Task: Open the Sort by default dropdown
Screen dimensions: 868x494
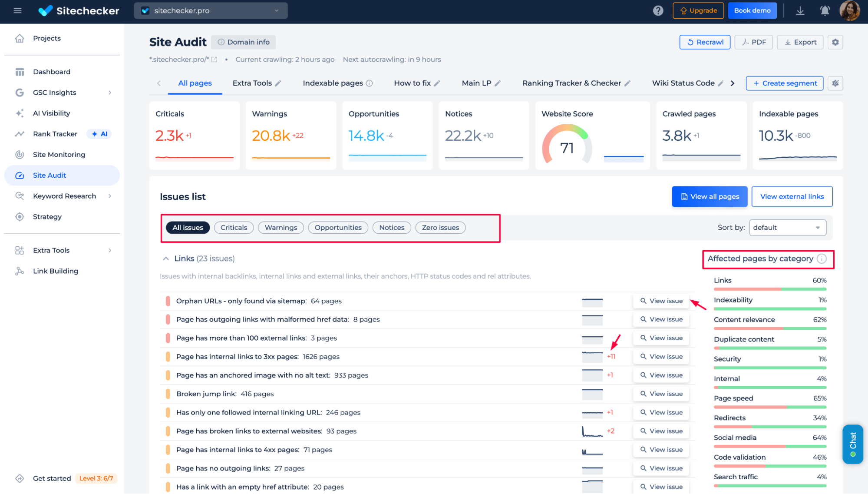Action: pos(787,227)
